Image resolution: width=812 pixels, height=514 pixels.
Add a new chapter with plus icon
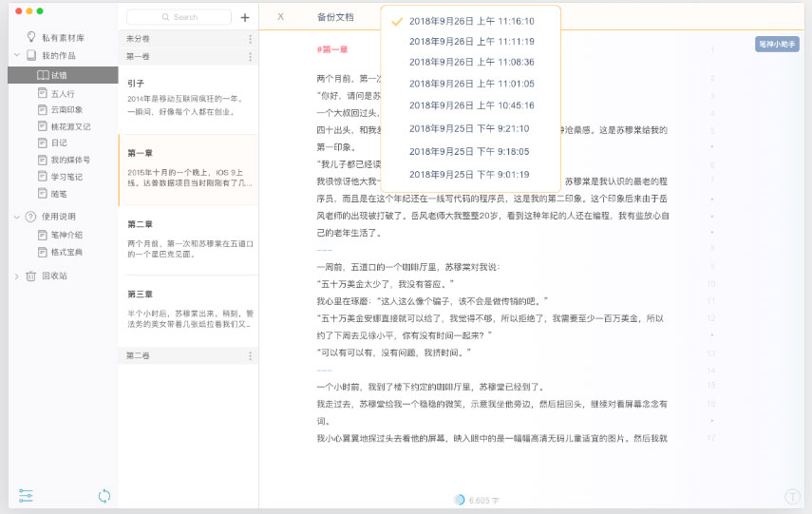pyautogui.click(x=245, y=18)
